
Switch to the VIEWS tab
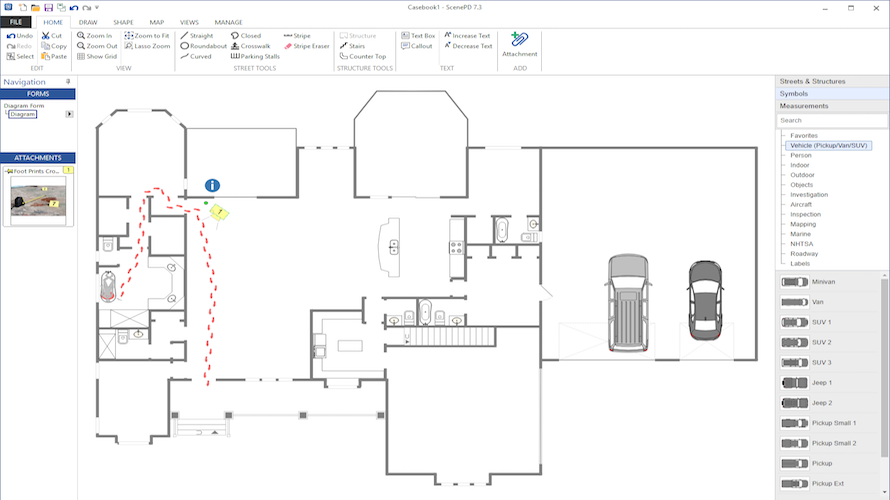pos(190,22)
